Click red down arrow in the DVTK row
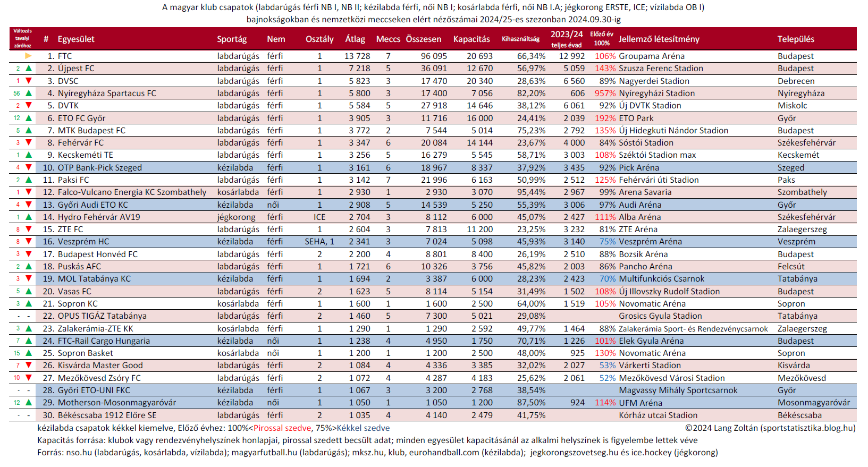Screen dimensions: 868x467 click(x=29, y=105)
